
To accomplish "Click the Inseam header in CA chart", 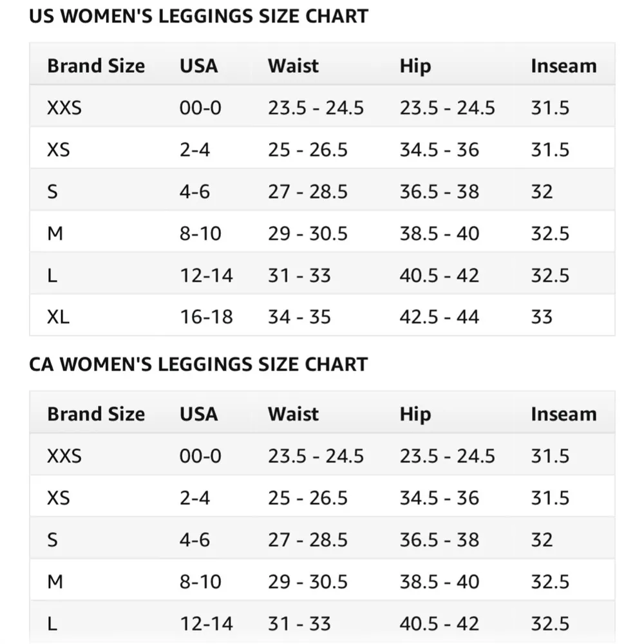I will tap(563, 414).
